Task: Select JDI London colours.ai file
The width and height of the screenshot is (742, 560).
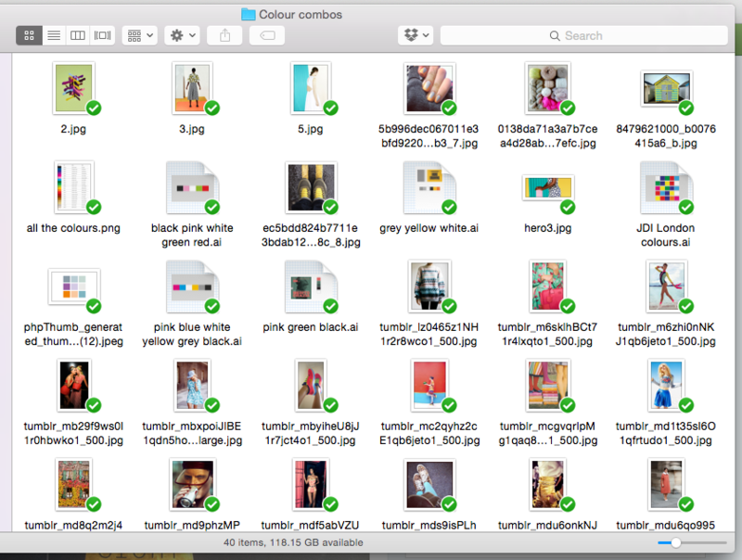Action: 665,189
